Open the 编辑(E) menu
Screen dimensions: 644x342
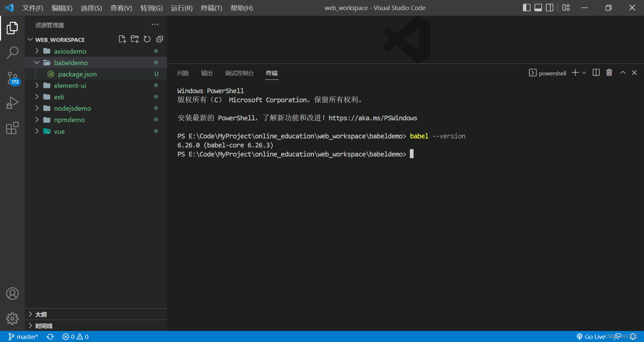coord(62,8)
